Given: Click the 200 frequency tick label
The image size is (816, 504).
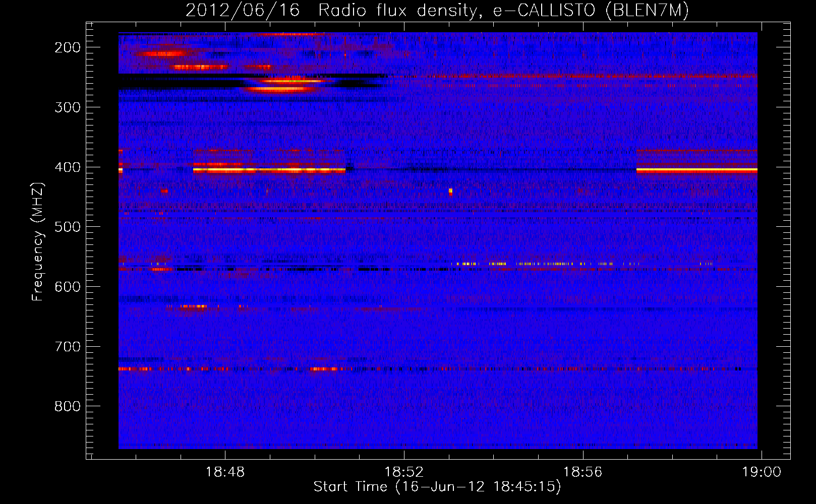Looking at the screenshot, I should tap(68, 47).
